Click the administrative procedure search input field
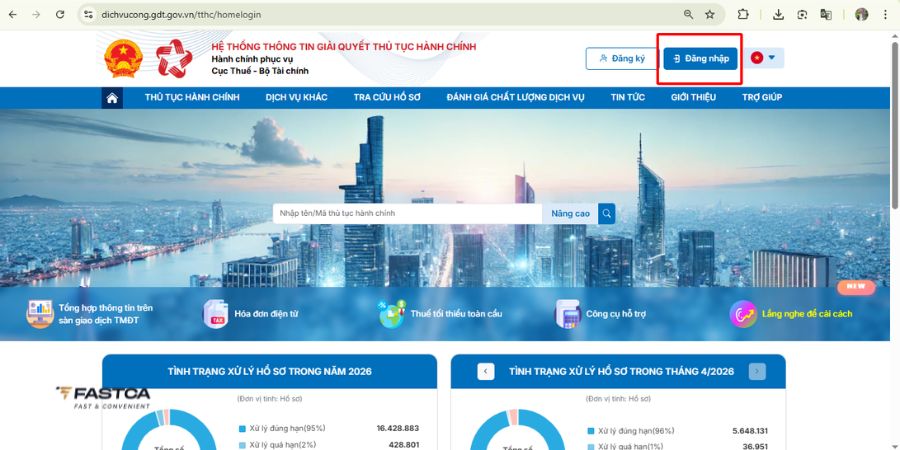This screenshot has height=450, width=900. pos(408,214)
